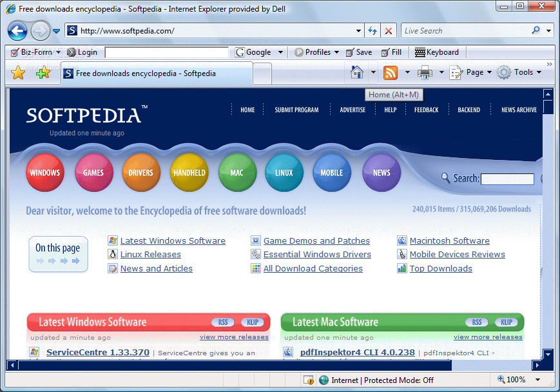Open All Download Categories link
Viewport: 560px width, 392px height.
[x=313, y=268]
